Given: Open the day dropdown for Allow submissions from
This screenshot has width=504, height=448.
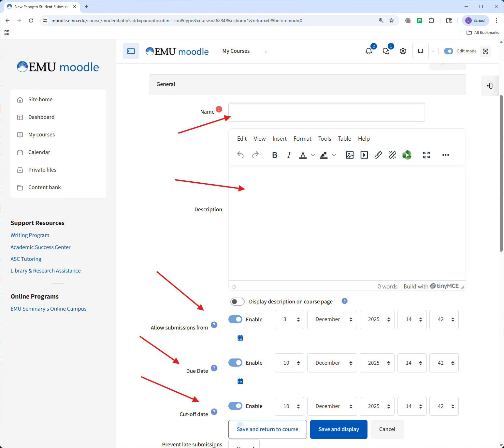Looking at the screenshot, I should pos(289,319).
